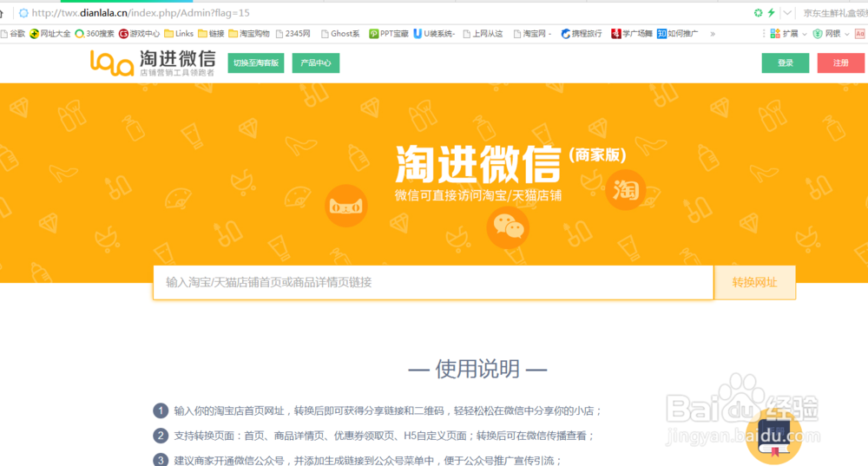Open the U装系统 bookmark
868x466 pixels.
(435, 34)
